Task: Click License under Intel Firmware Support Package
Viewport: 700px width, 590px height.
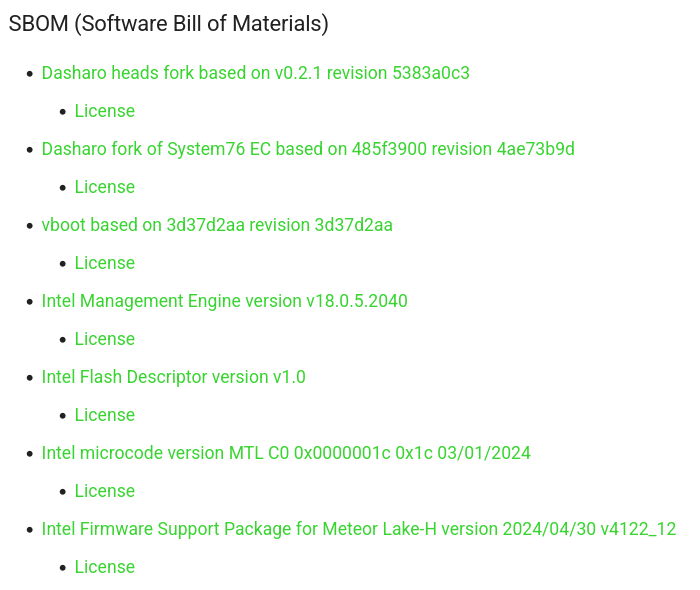Action: coord(104,567)
